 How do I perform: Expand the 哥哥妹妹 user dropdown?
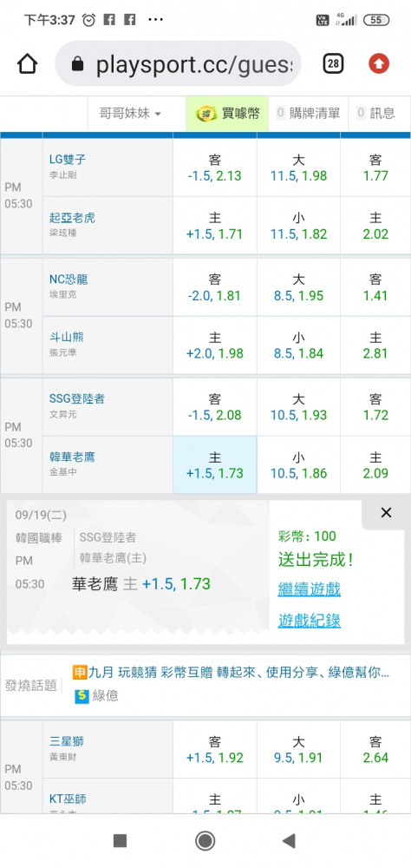130,114
